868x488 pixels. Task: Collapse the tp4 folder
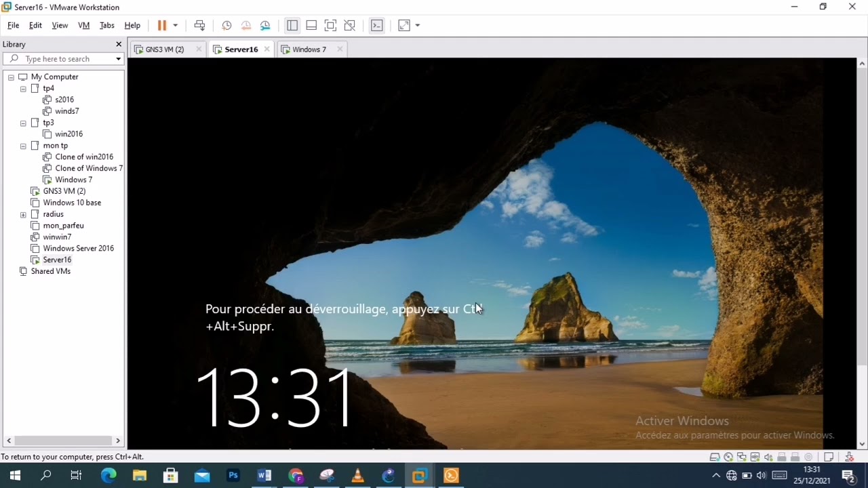[23, 89]
